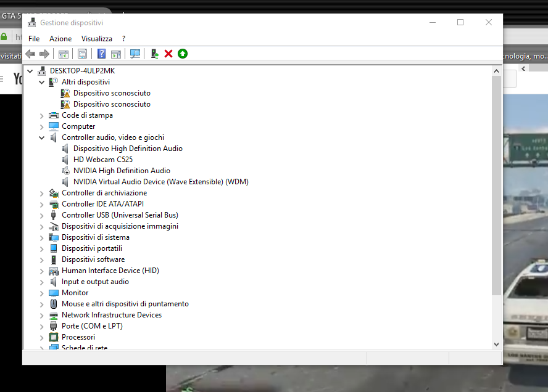Click Show/Hide console tree toolbar icon
548x392 pixels.
pos(64,54)
